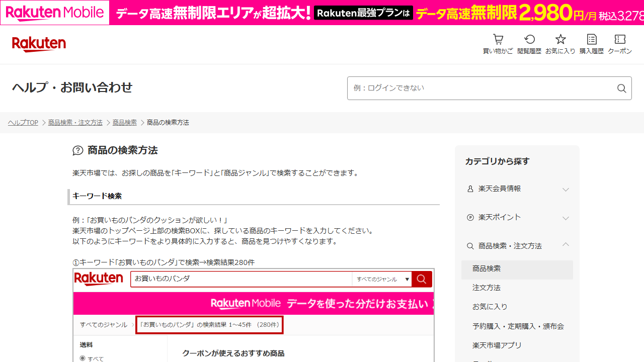Click クーポンが使えるおすすめ商品 heading
Image resolution: width=644 pixels, height=362 pixels.
click(x=233, y=353)
